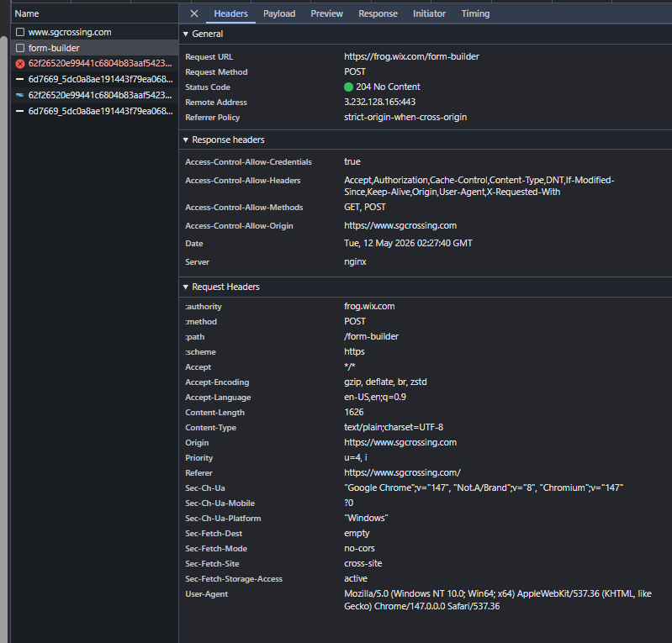Click the Date value Tue, 12 May 2026
This screenshot has width=672, height=643.
408,243
